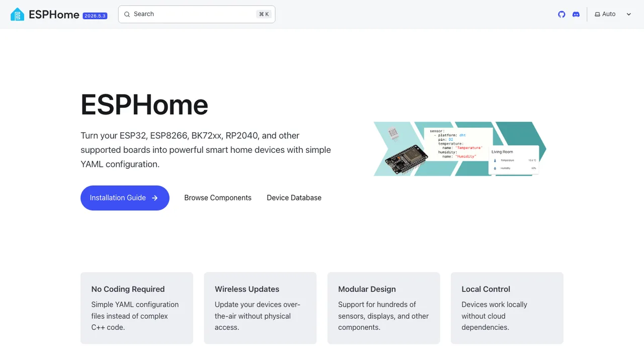The height and width of the screenshot is (362, 644).
Task: Click the Modular Design card heading
Action: click(x=367, y=289)
